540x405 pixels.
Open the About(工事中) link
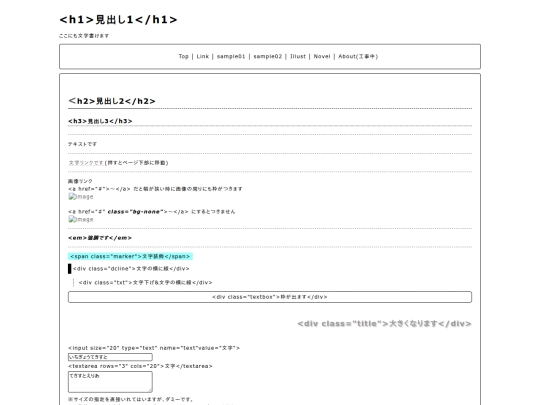coord(358,56)
